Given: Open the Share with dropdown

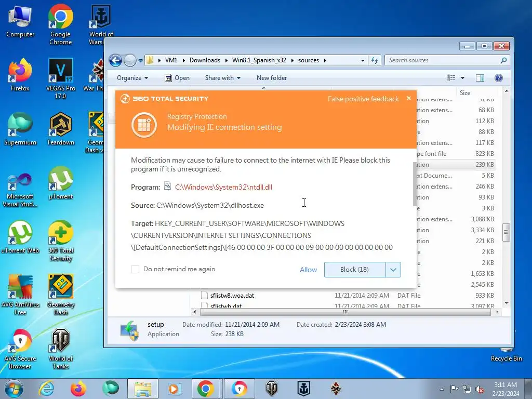Looking at the screenshot, I should [223, 78].
